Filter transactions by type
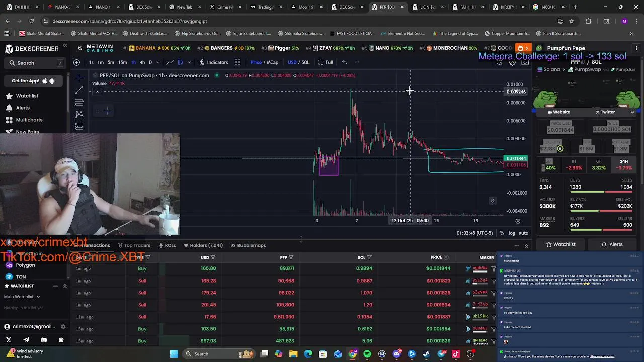644x362 pixels. 147,258
